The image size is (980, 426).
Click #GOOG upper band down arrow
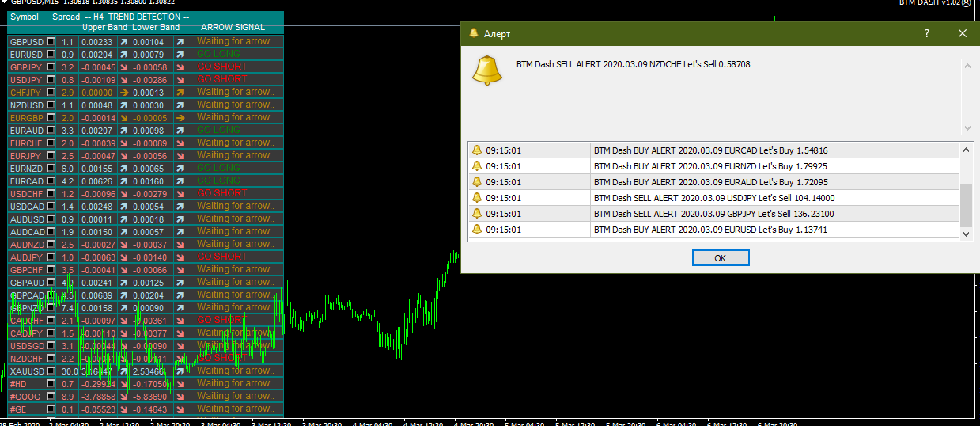pyautogui.click(x=123, y=396)
